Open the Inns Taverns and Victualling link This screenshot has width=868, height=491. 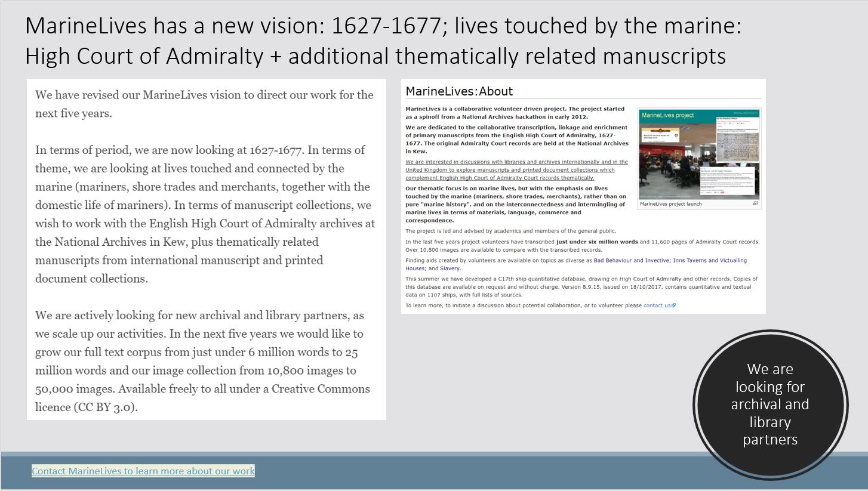click(x=710, y=260)
